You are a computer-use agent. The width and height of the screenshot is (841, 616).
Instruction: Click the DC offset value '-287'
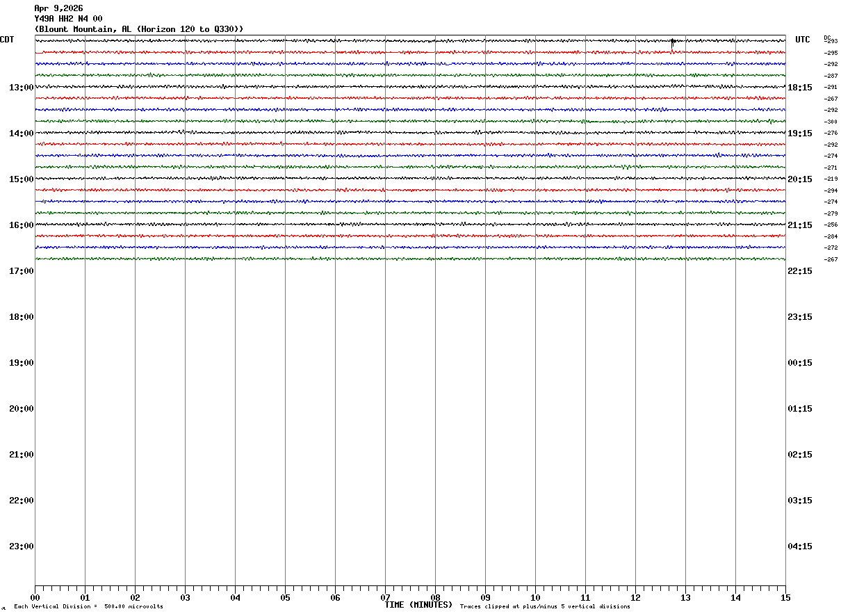coord(831,76)
